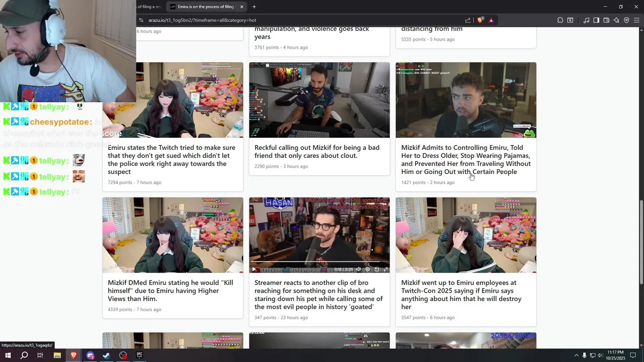Click the Leo AI sparkle icon
This screenshot has width=644, height=362.
pos(616,20)
